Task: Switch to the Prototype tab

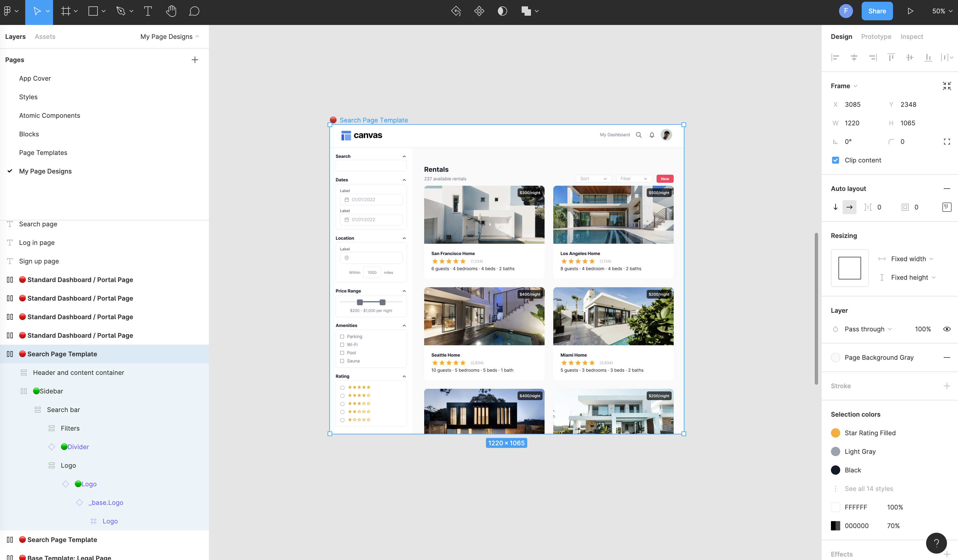Action: pos(876,37)
